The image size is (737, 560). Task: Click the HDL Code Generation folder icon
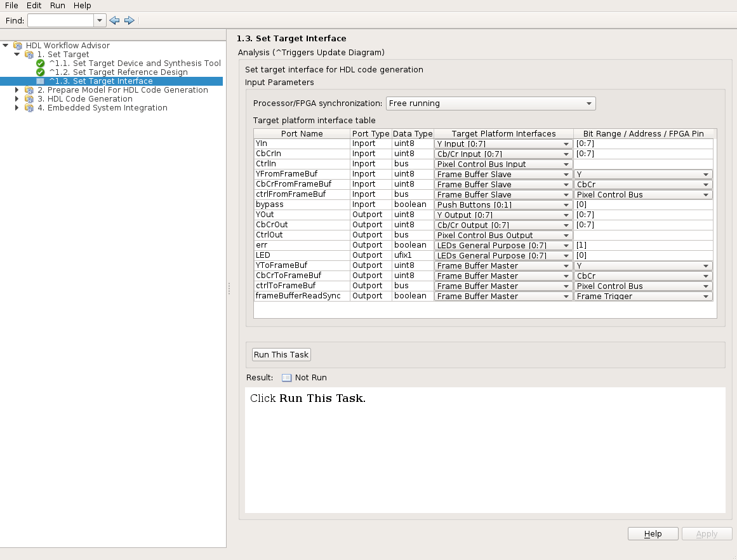[29, 99]
